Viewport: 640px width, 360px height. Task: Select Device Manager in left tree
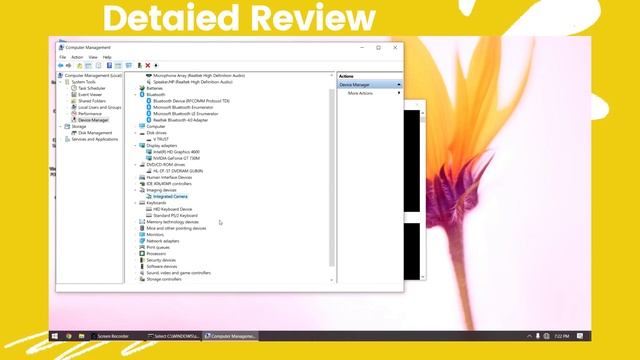(x=93, y=120)
